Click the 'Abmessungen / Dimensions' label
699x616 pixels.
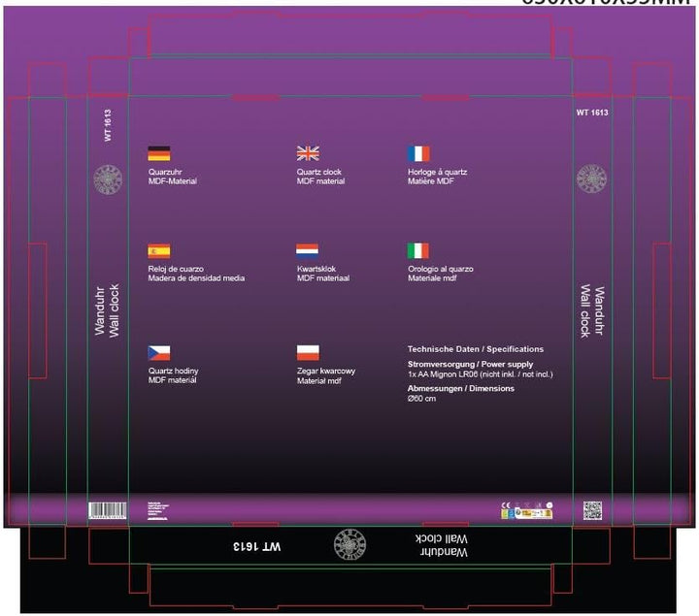pos(461,388)
